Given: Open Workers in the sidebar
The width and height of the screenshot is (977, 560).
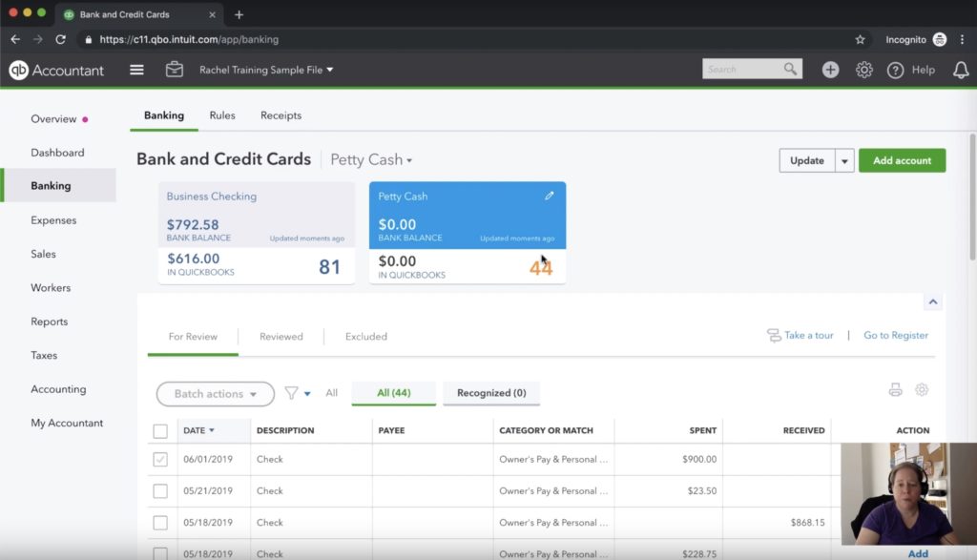Looking at the screenshot, I should (51, 288).
